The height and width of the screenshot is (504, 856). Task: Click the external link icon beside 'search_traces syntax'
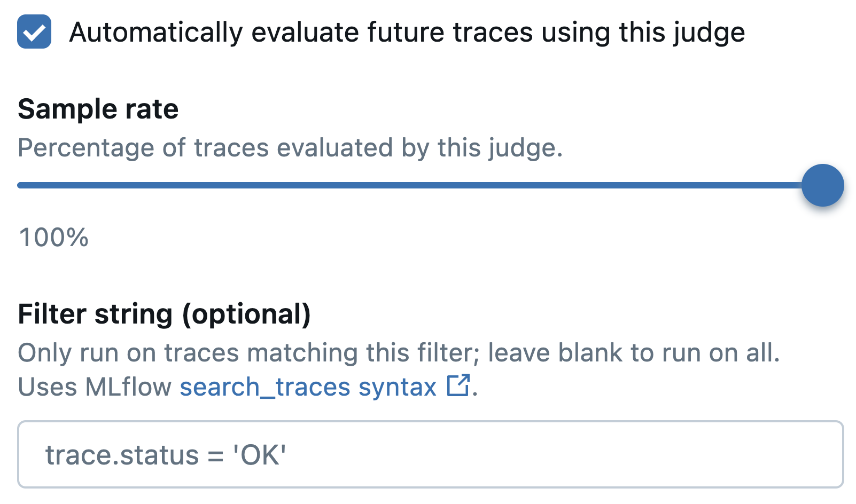pos(458,385)
